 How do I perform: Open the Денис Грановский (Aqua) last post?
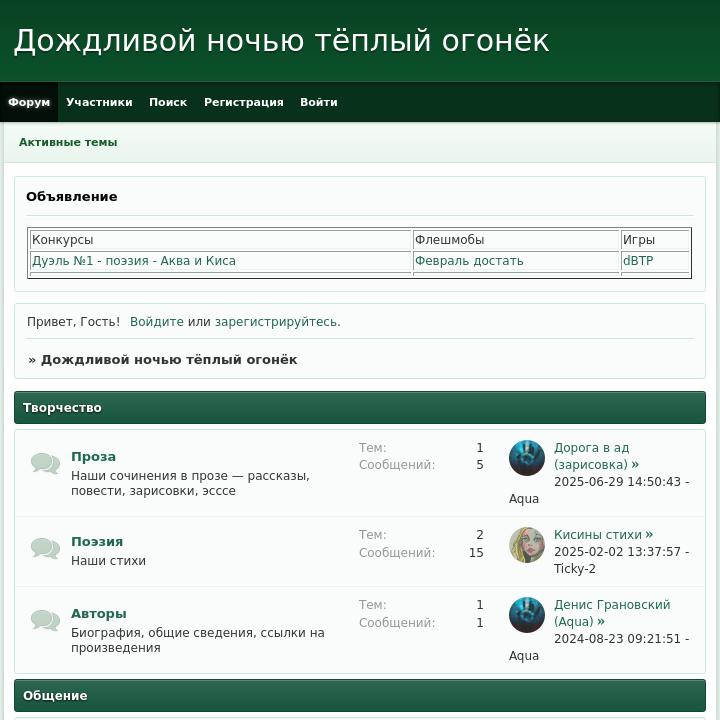(612, 613)
